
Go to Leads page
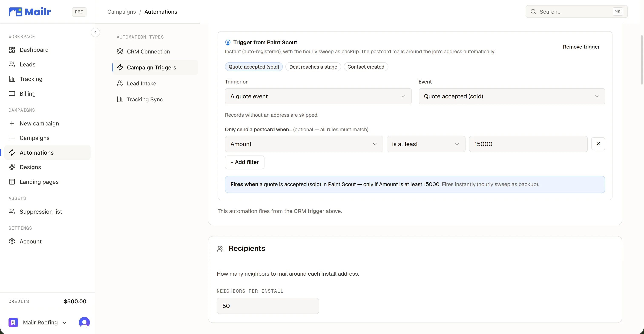click(47, 65)
